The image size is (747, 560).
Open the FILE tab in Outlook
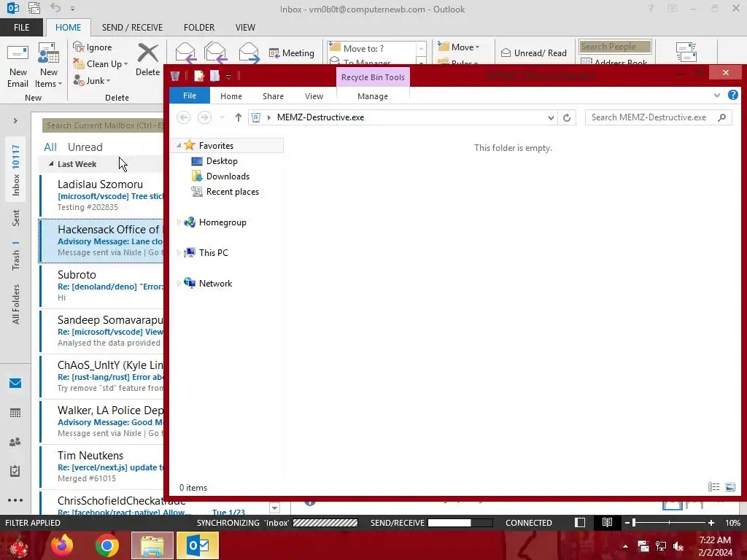21,28
